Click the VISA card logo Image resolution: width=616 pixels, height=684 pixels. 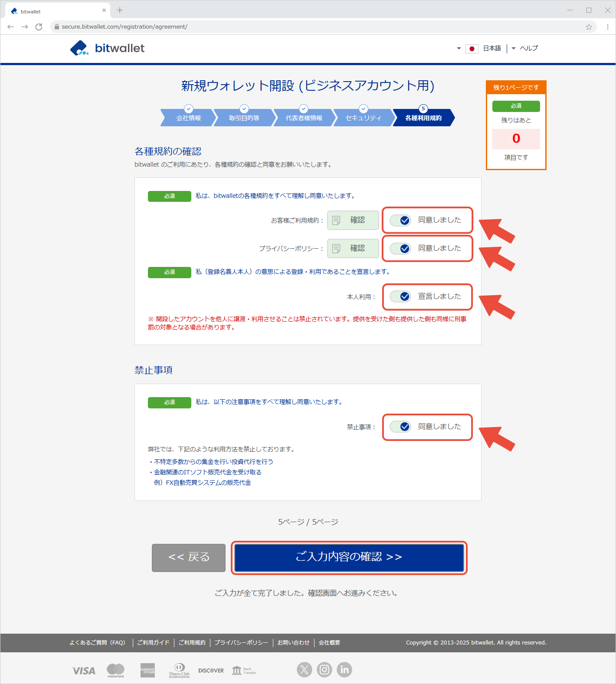click(84, 671)
